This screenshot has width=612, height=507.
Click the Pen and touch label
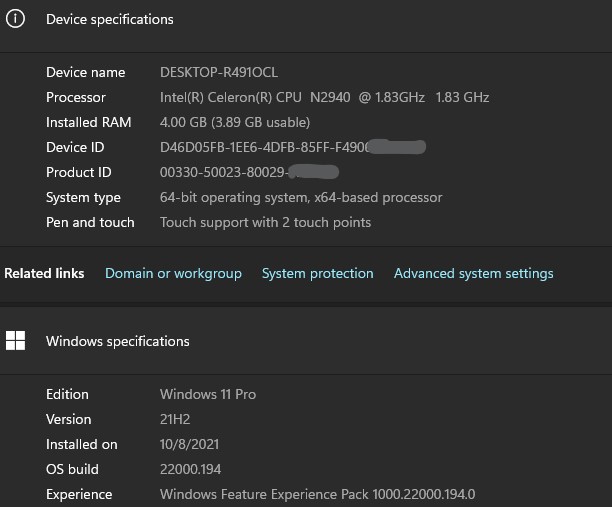90,222
